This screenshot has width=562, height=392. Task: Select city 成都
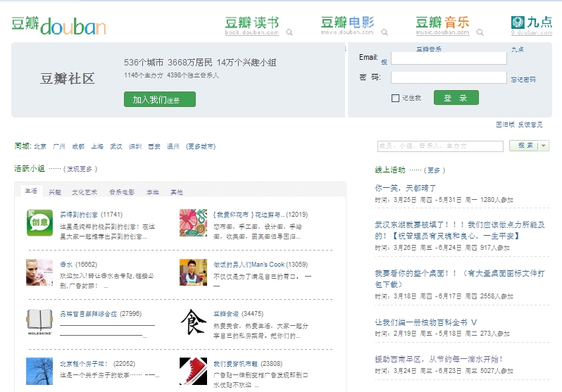tap(78, 146)
